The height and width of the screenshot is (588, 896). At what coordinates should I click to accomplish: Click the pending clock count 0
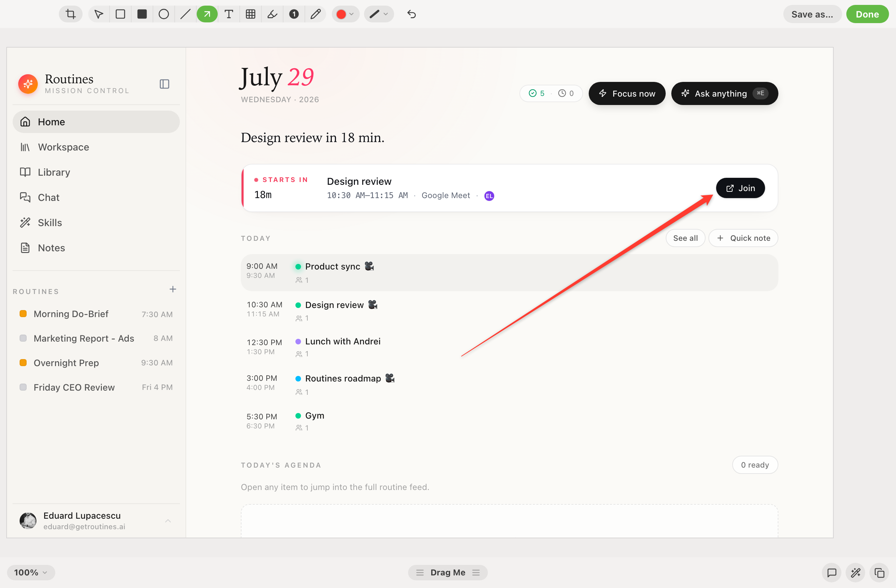(x=566, y=93)
